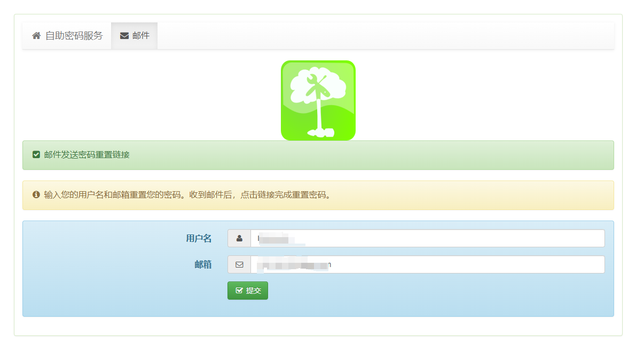This screenshot has height=360, width=644.
Task: Focus the 用户名 text input field
Action: click(x=428, y=238)
